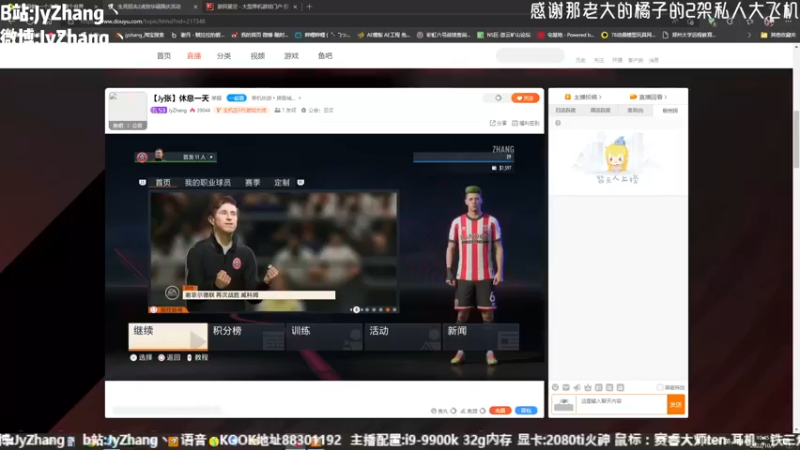Switch to game tab 定制
This screenshot has height=450, width=800.
point(282,183)
